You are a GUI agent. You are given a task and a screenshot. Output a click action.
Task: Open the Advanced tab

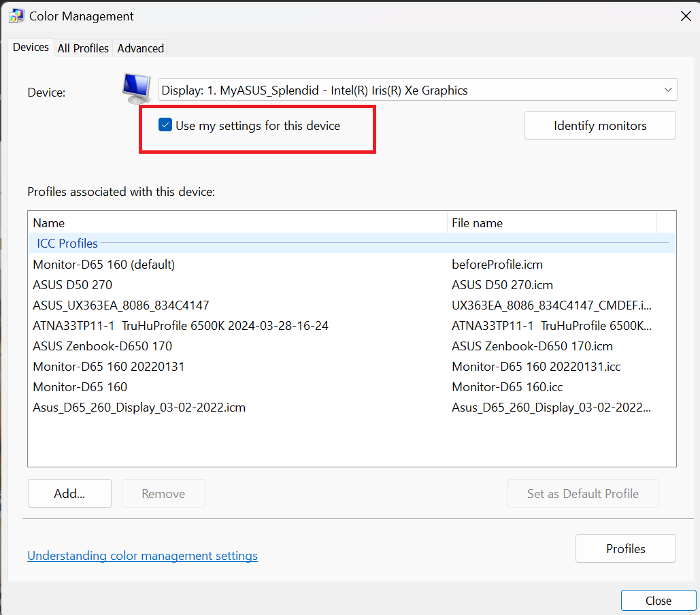140,48
